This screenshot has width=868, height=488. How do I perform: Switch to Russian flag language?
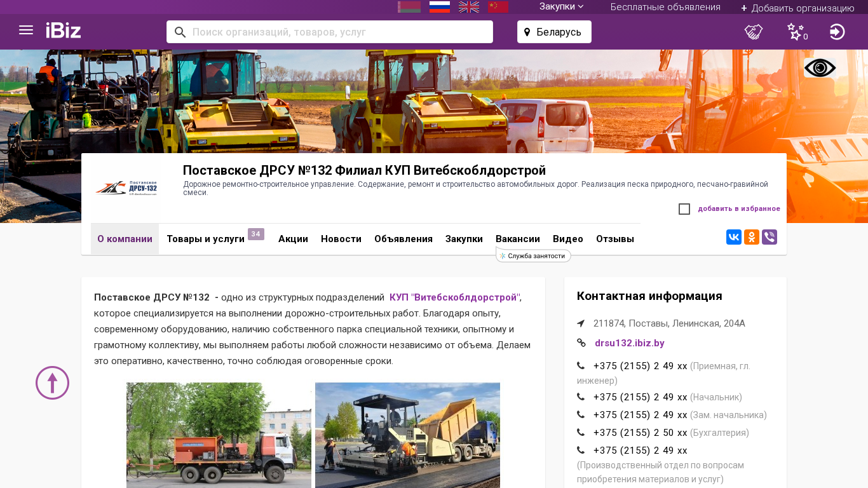click(x=440, y=7)
